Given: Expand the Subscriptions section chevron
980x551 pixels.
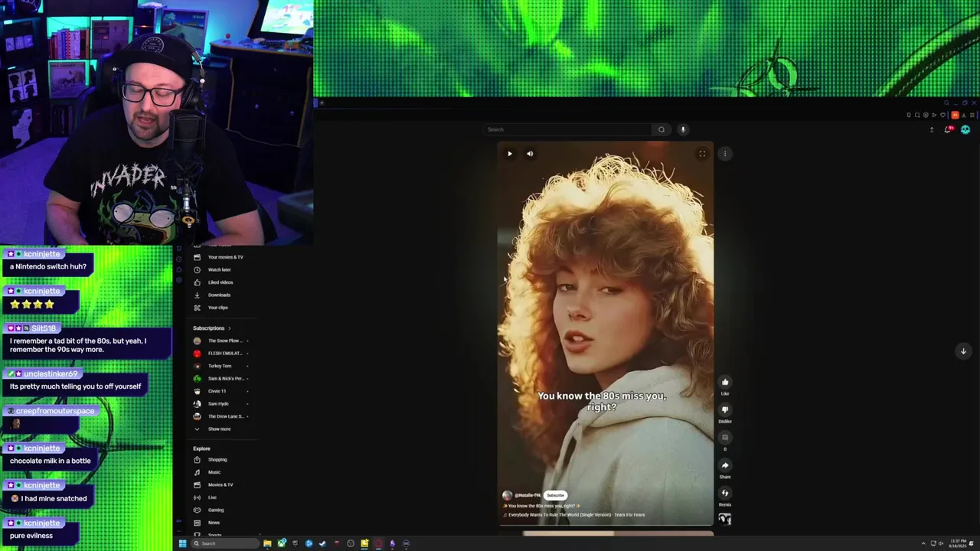Looking at the screenshot, I should 229,328.
